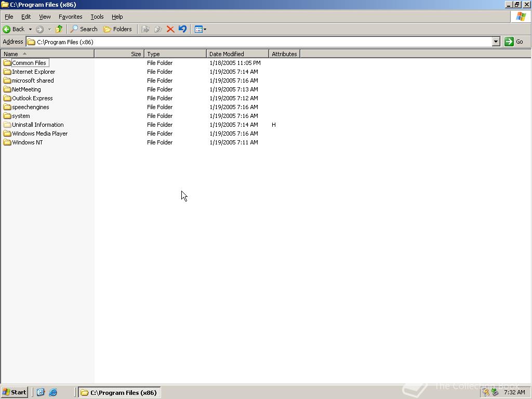Click the Move To toolbar icon
Image resolution: width=532 pixels, height=399 pixels.
145,29
